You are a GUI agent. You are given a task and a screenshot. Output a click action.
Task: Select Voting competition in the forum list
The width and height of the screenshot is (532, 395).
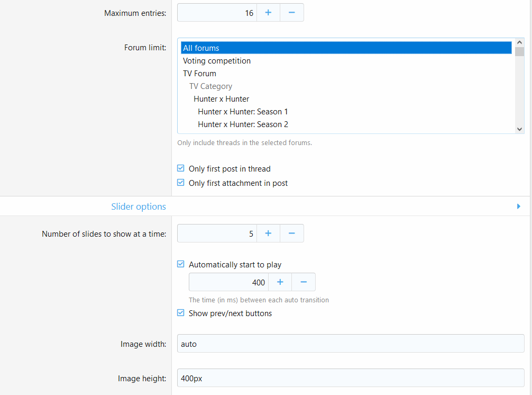pos(217,60)
